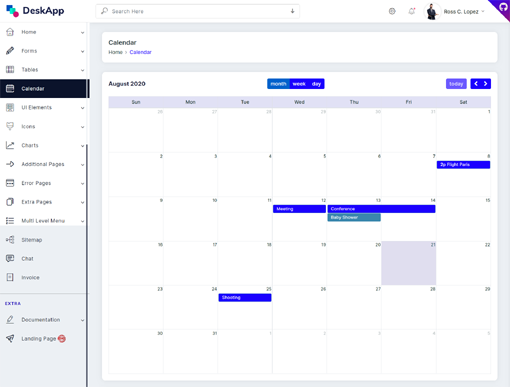The width and height of the screenshot is (510, 387).
Task: Click the Fri column header
Action: tap(409, 102)
